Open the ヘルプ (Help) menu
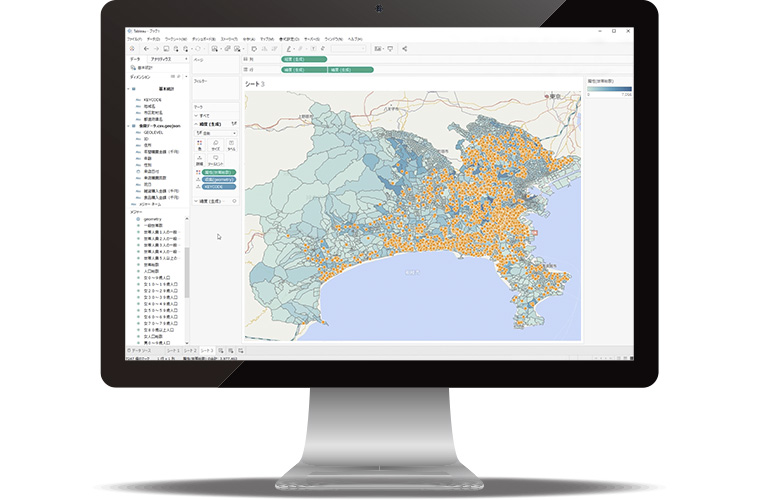760x500 pixels. [x=354, y=39]
